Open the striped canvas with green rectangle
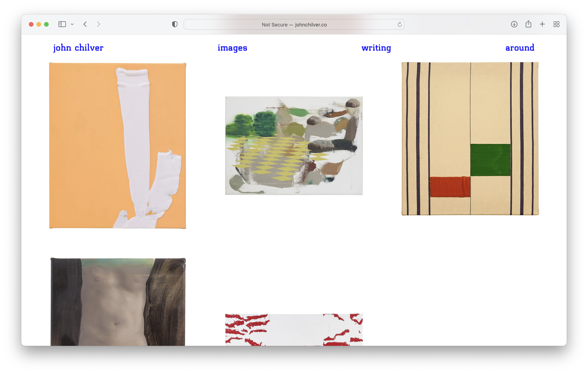The height and width of the screenshot is (374, 588). click(x=470, y=139)
